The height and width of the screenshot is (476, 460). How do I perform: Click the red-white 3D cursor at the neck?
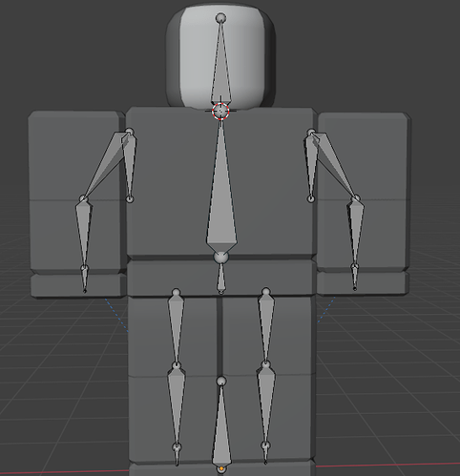click(220, 112)
